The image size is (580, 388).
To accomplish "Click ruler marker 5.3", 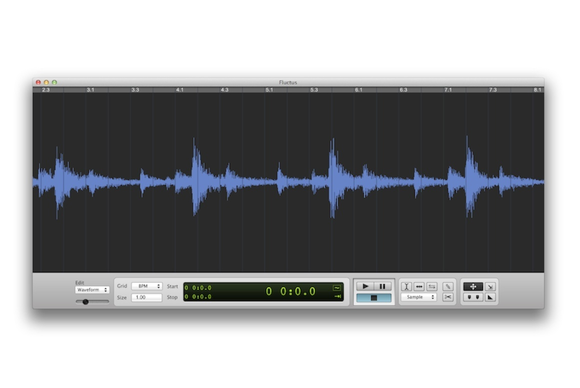I will click(314, 90).
